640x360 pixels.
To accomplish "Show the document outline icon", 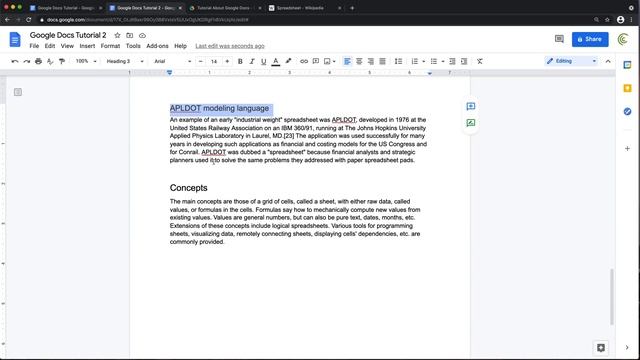I will pos(18,92).
